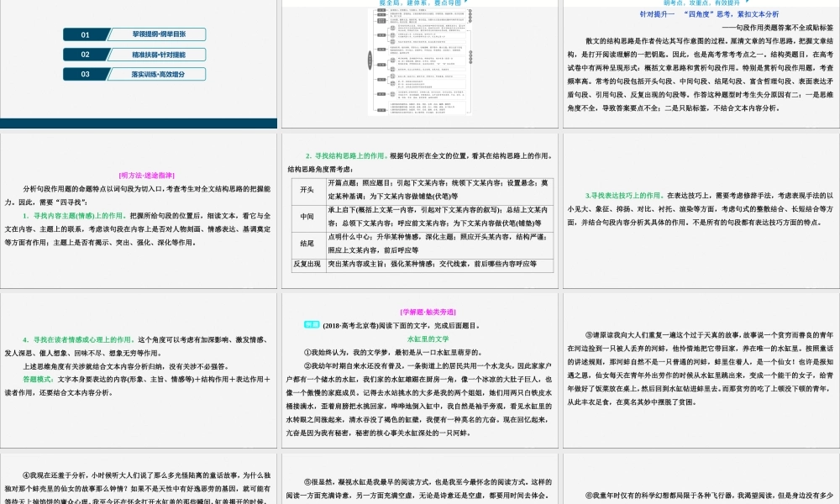Click the green label 答题模式
Image resolution: width=840 pixels, height=504 pixels.
tap(39, 379)
